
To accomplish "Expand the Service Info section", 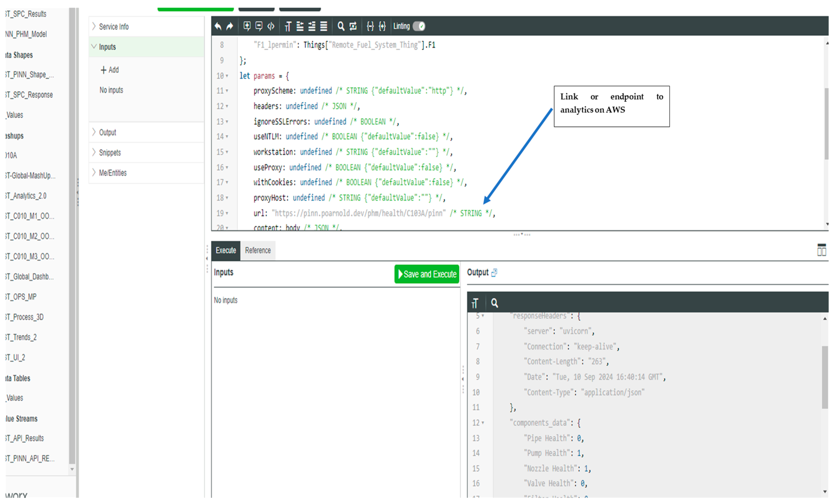I will point(146,26).
